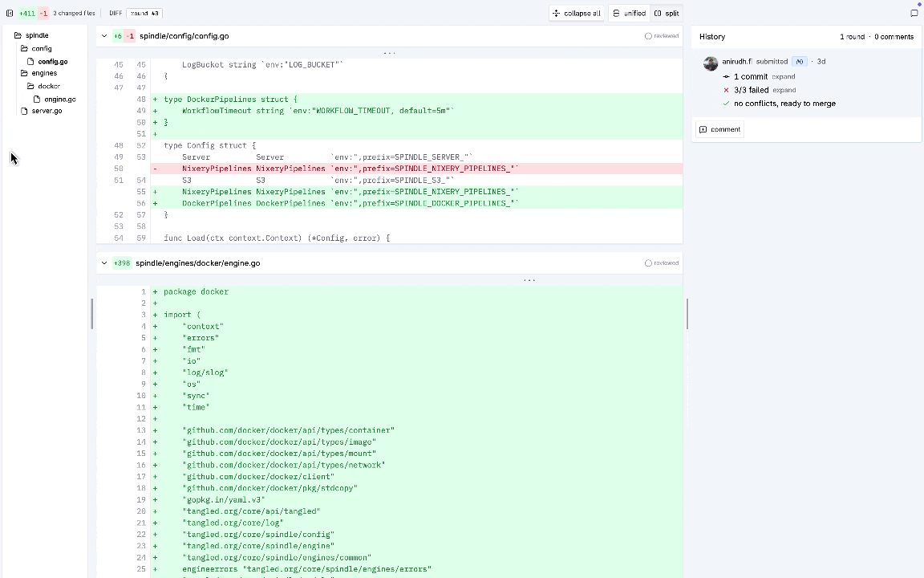The image size is (924, 578).
Task: Switch diff view to unified
Action: (x=629, y=13)
